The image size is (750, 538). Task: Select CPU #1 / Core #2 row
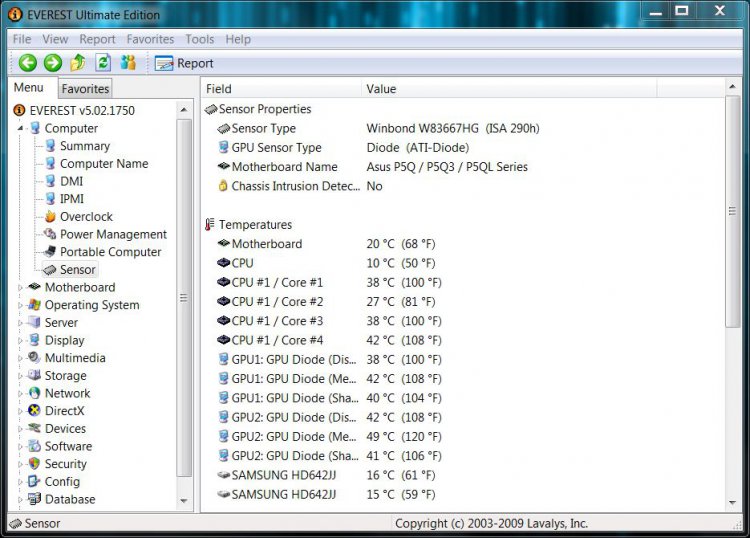pyautogui.click(x=326, y=302)
